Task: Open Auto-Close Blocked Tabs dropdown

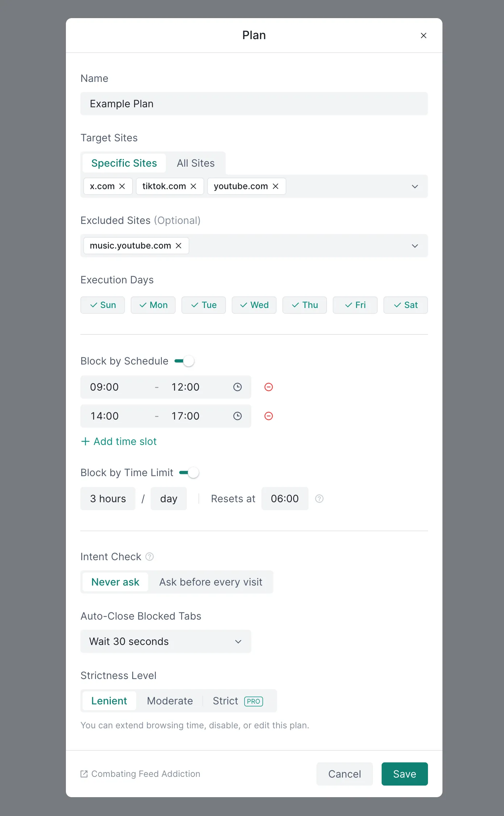Action: coord(166,641)
